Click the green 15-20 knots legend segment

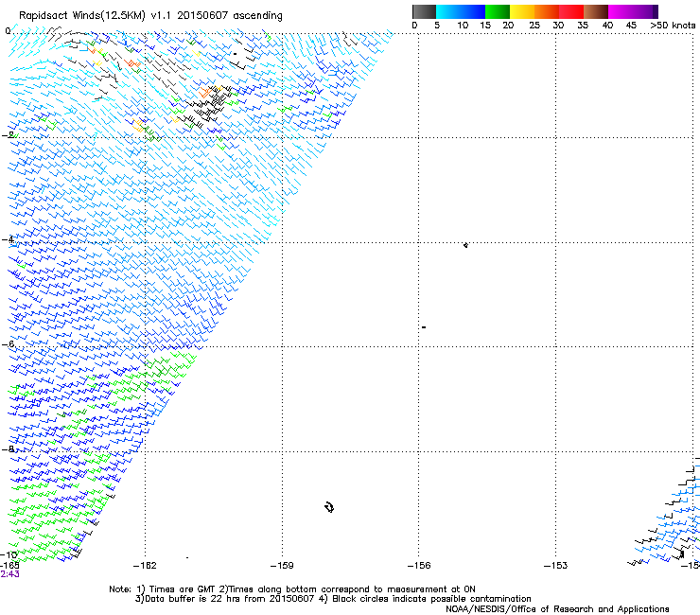pyautogui.click(x=498, y=11)
